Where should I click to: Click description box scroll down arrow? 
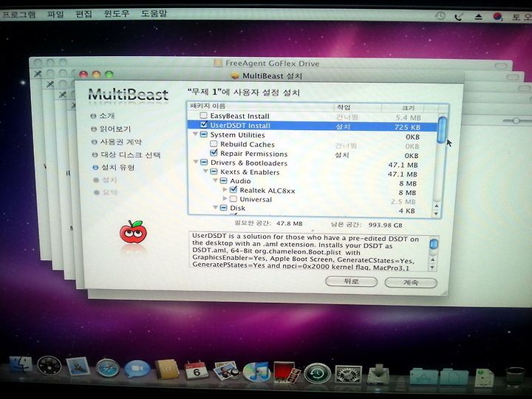click(x=432, y=267)
